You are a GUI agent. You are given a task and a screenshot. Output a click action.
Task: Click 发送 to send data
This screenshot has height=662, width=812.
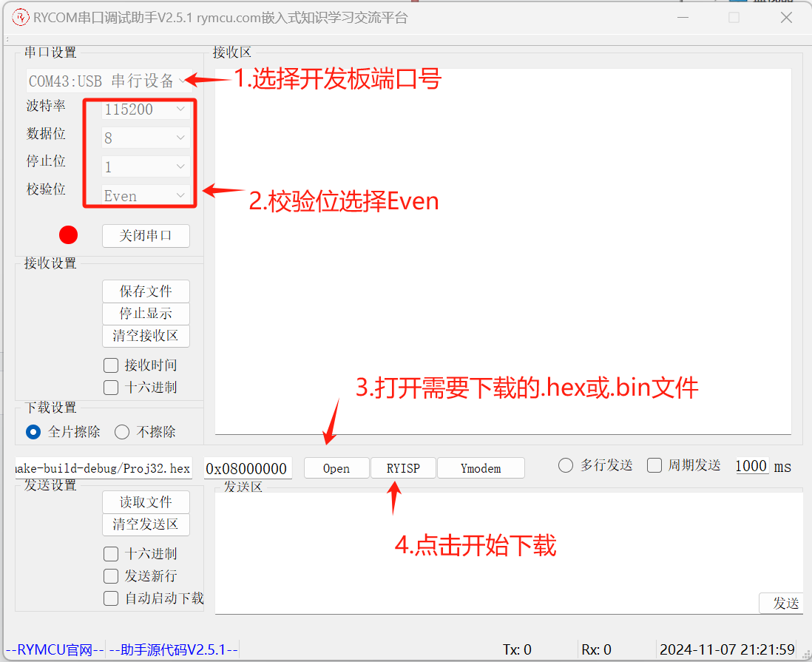tap(782, 604)
